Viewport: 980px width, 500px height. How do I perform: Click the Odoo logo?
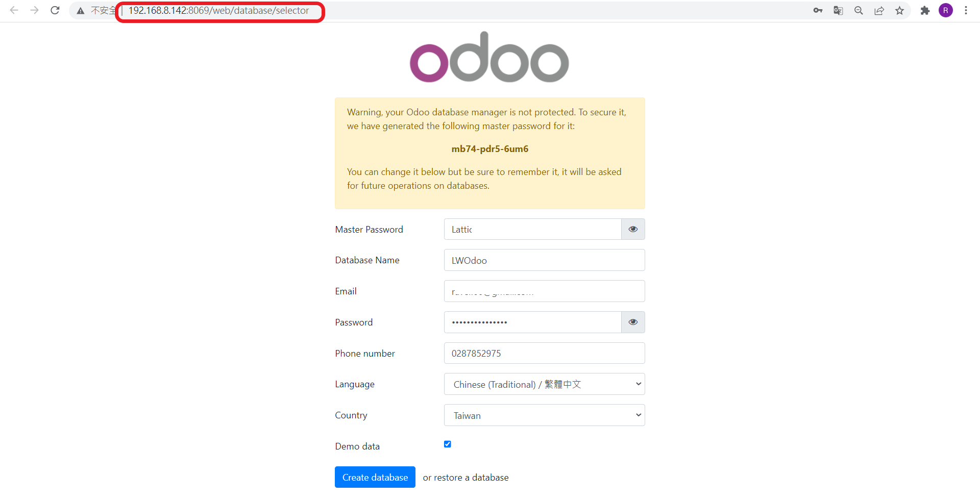coord(489,57)
